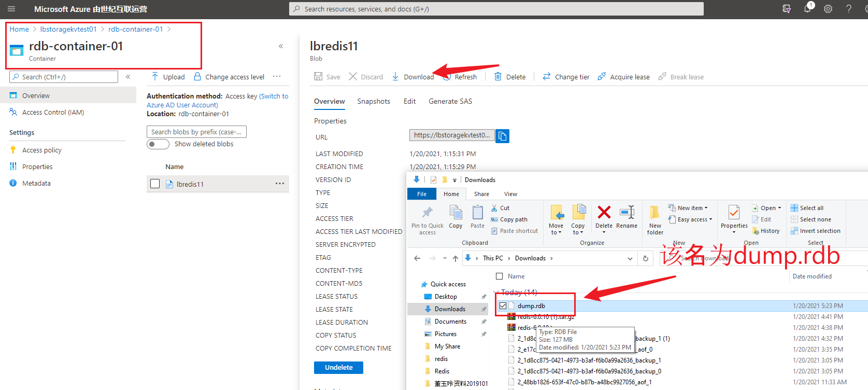Image resolution: width=868 pixels, height=390 pixels.
Task: Open the View tab in Explorer
Action: pos(510,194)
